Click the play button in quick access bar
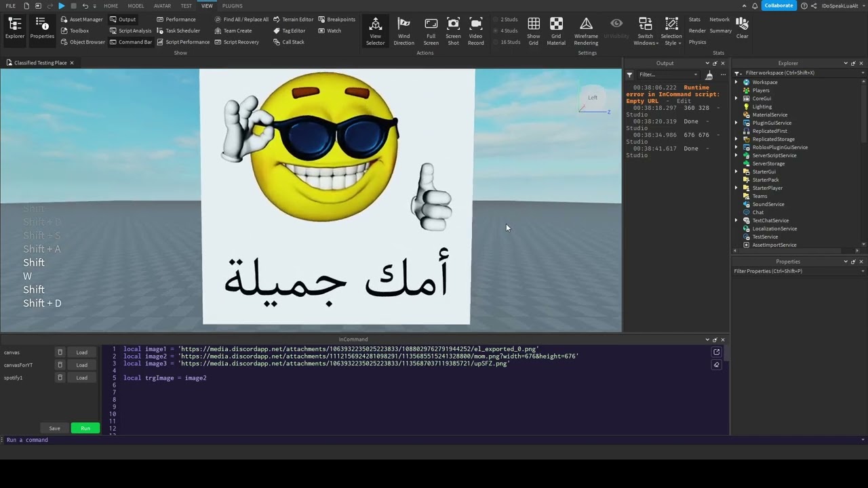The image size is (868, 488). pos(61,5)
